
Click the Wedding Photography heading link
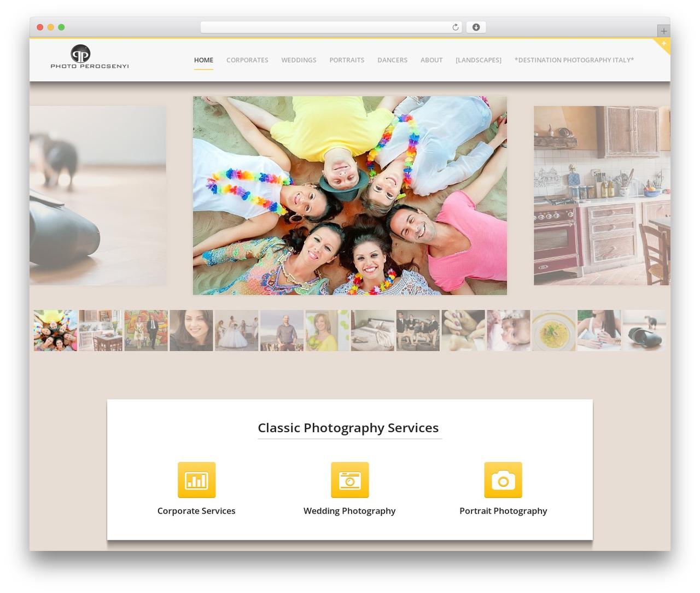click(x=349, y=511)
